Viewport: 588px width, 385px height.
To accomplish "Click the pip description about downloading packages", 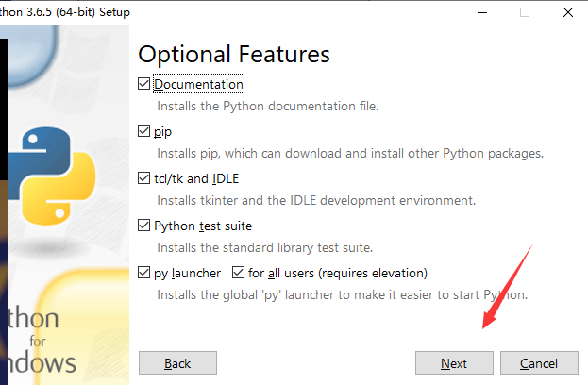I will [x=350, y=153].
